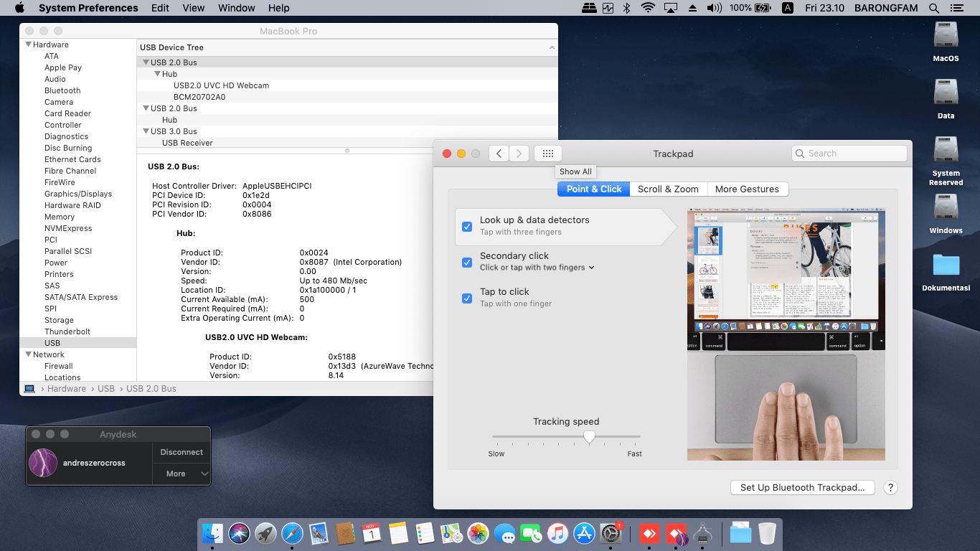Click Set Up Bluetooth Trackpad button

pyautogui.click(x=802, y=488)
